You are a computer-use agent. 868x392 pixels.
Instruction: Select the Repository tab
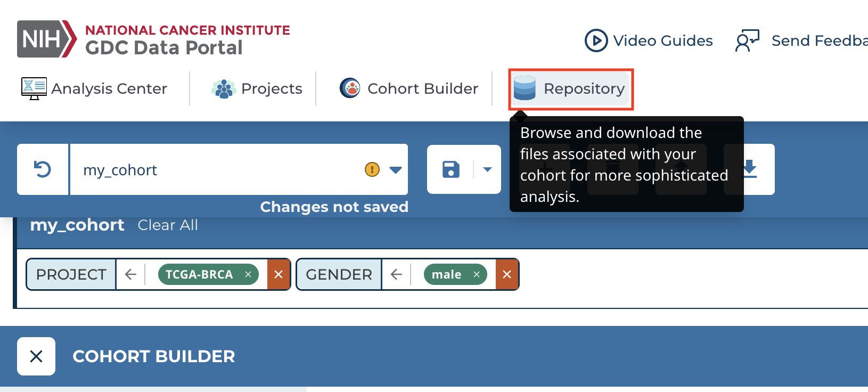570,89
